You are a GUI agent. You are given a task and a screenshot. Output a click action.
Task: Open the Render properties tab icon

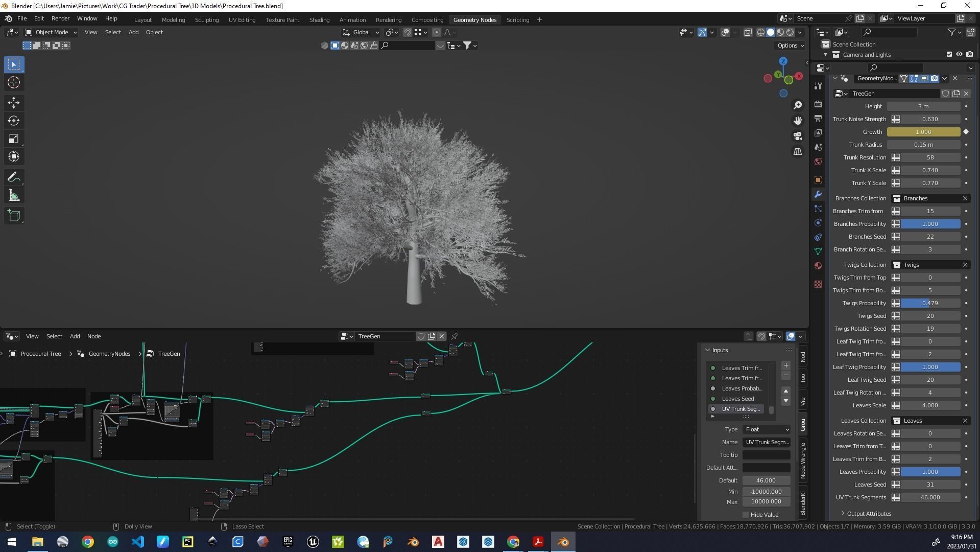pos(818,104)
